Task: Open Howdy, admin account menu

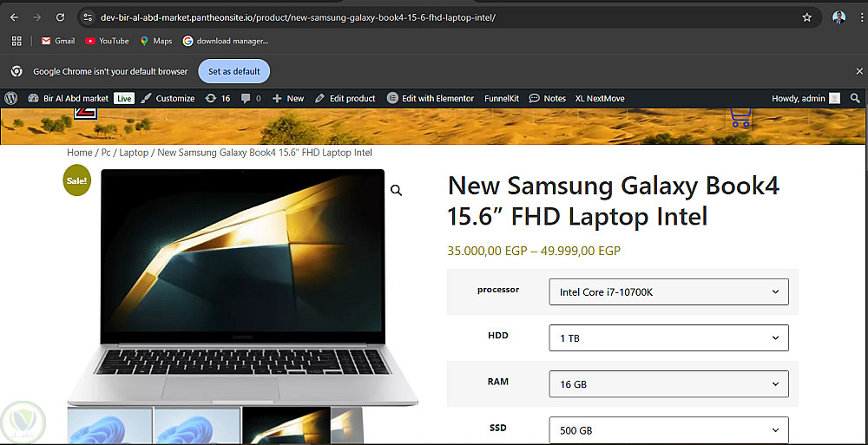Action: pyautogui.click(x=806, y=99)
